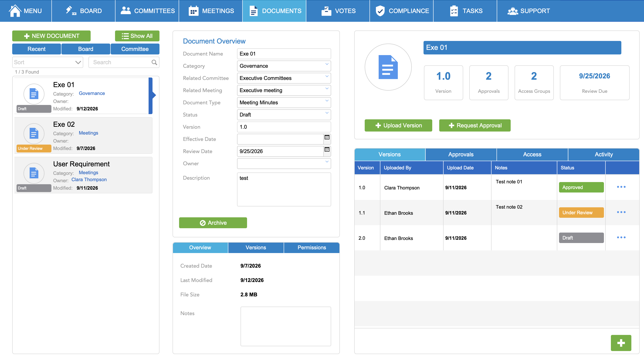Select the Permissions tab
The image size is (644, 358).
312,248
